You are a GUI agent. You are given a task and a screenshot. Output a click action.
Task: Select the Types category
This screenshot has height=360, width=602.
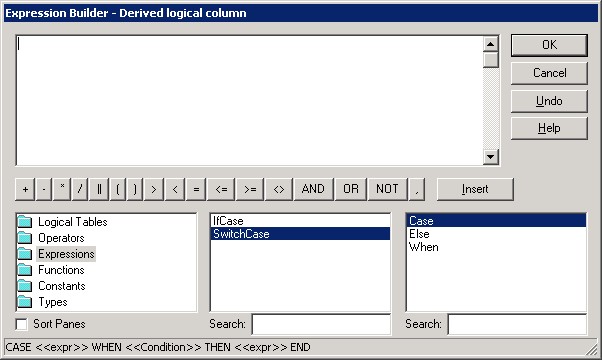53,302
